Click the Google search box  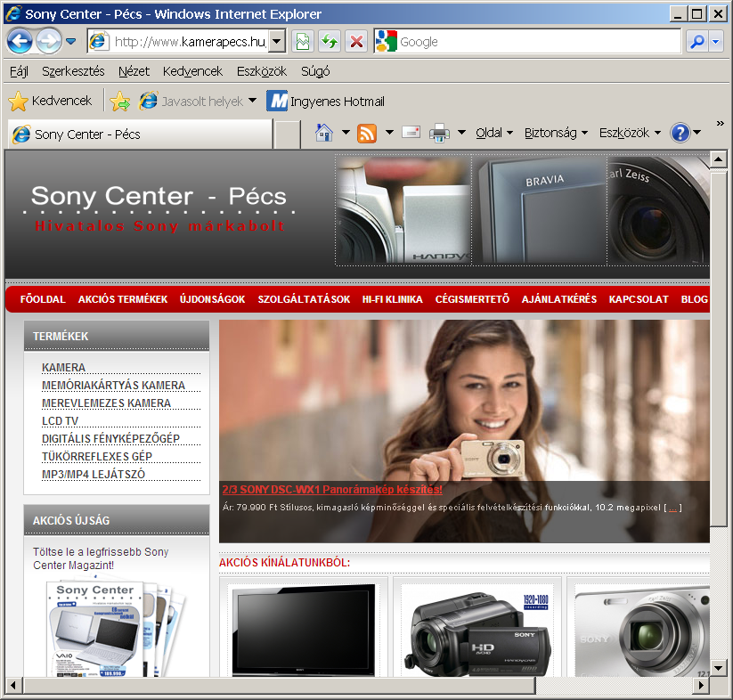click(x=527, y=42)
